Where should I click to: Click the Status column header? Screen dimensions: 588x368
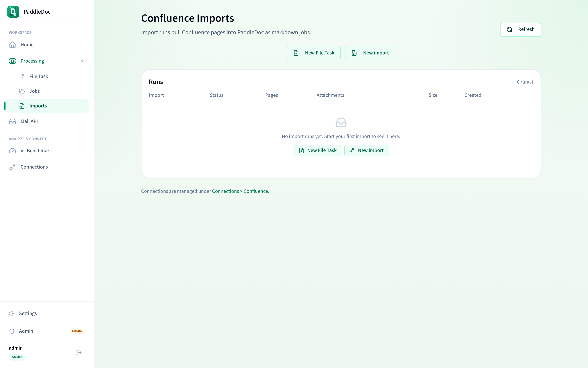(x=216, y=95)
